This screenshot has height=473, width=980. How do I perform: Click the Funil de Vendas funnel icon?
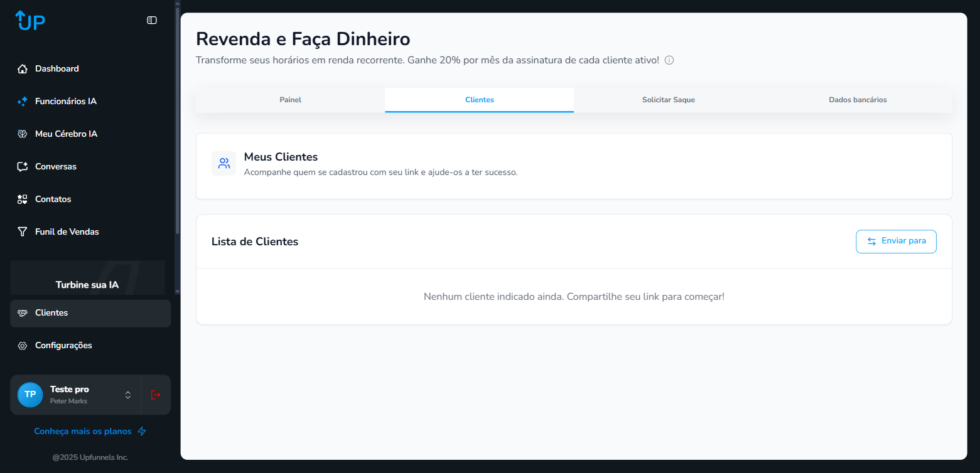[23, 232]
